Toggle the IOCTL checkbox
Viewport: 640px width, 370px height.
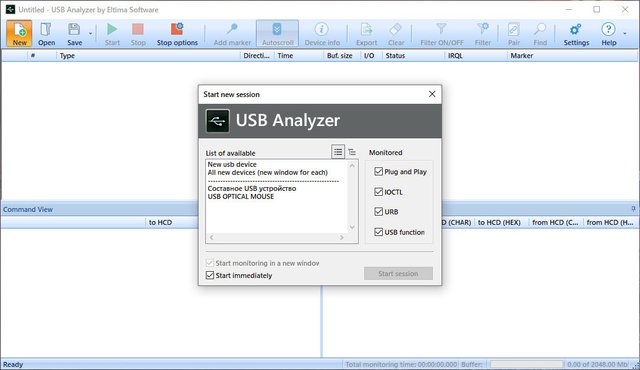378,192
